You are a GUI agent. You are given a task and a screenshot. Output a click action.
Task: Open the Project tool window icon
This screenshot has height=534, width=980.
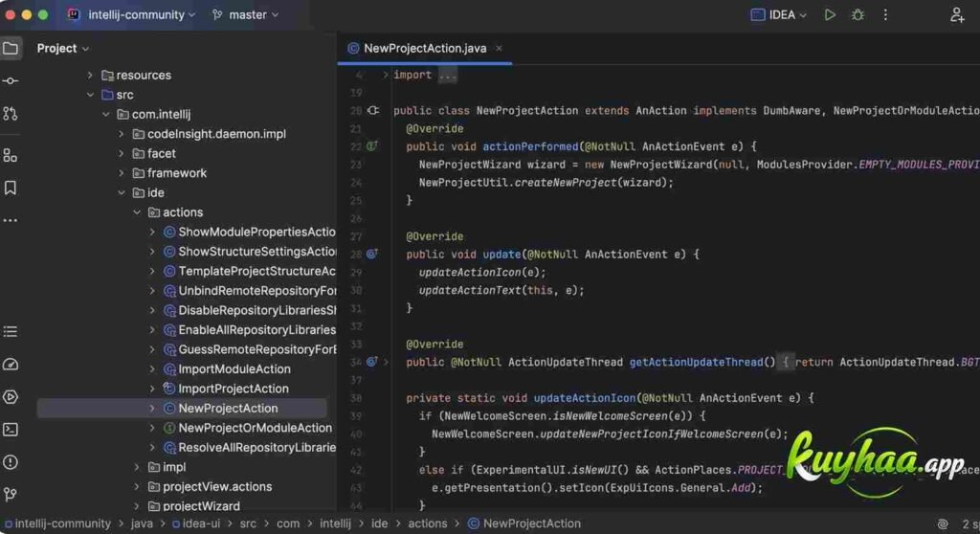coord(11,48)
